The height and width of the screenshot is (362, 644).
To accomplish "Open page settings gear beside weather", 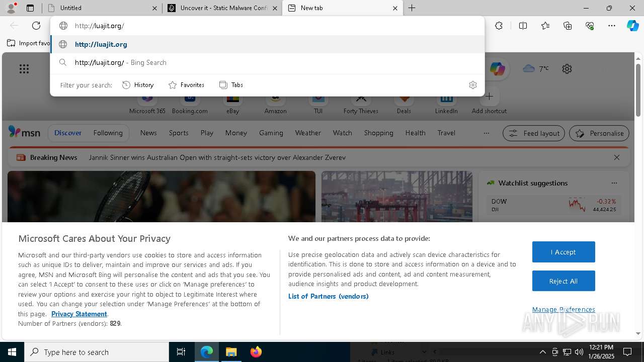I will pyautogui.click(x=567, y=69).
